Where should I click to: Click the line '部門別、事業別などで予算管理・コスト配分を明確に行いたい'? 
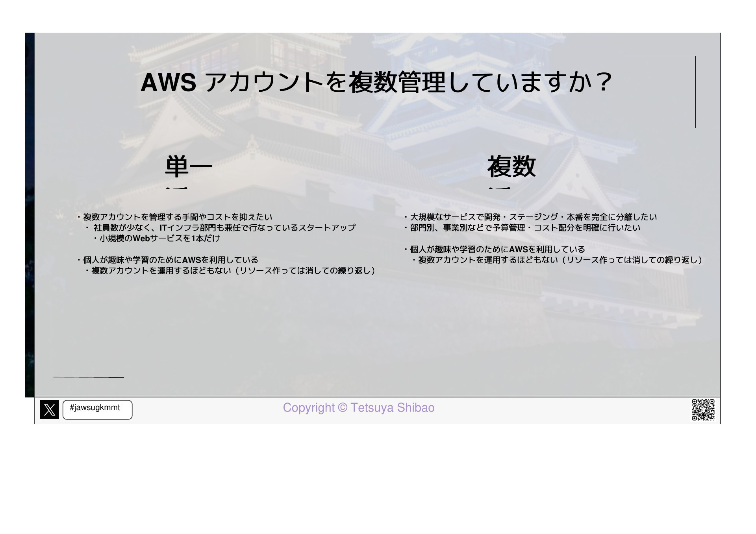(x=522, y=227)
